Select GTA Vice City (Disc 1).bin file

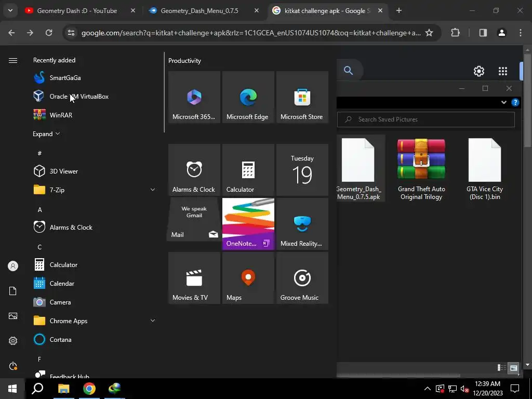coord(485,169)
